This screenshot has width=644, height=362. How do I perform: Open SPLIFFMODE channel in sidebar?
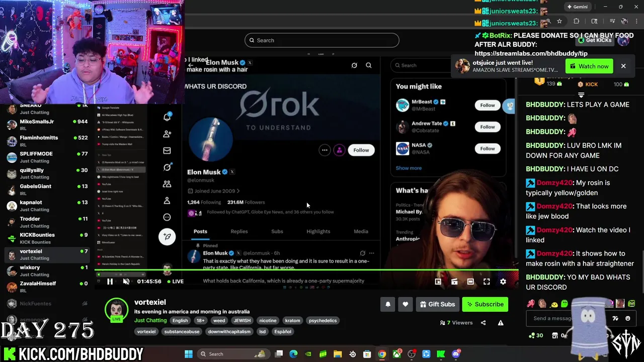48,157
